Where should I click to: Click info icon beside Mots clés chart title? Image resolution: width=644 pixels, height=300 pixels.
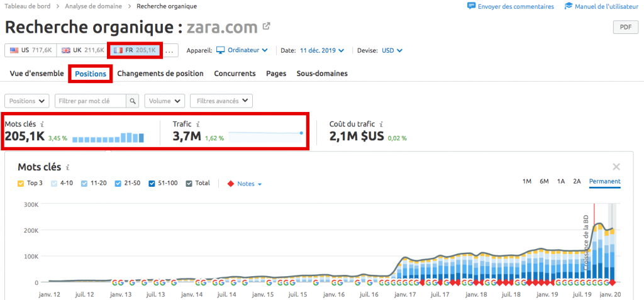point(68,167)
